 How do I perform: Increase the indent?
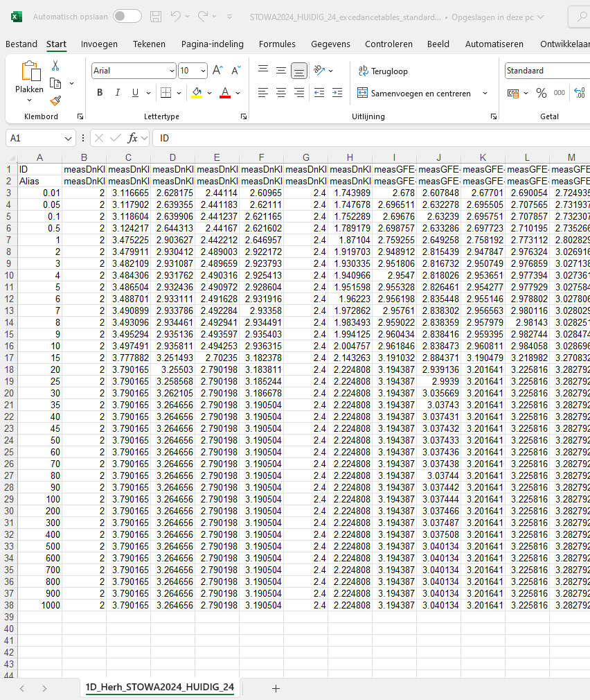pos(338,93)
